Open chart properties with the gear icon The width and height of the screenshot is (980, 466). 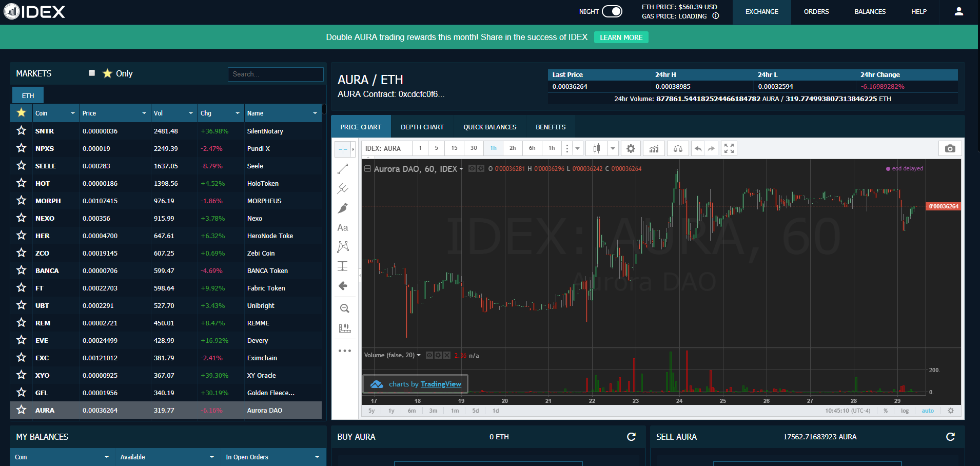click(631, 148)
